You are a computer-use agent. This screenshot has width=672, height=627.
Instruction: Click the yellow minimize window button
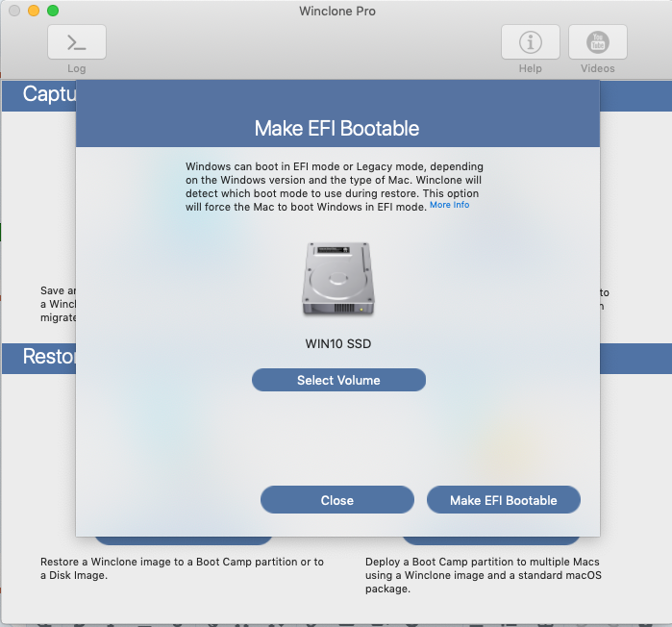[x=34, y=11]
